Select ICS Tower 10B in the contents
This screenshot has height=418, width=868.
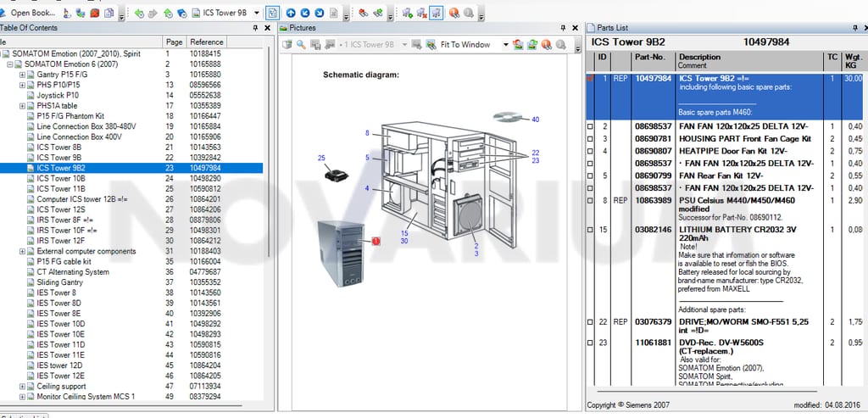click(x=61, y=178)
